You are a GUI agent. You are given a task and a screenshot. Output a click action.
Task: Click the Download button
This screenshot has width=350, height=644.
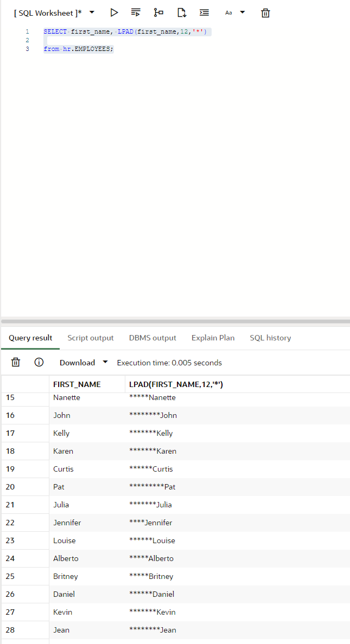(x=77, y=363)
